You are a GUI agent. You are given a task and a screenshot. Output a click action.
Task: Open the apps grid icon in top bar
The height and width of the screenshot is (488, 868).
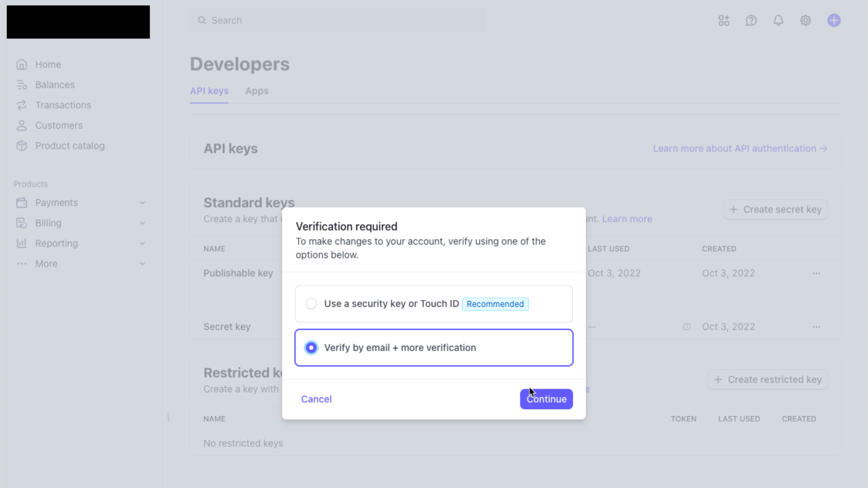pos(724,20)
